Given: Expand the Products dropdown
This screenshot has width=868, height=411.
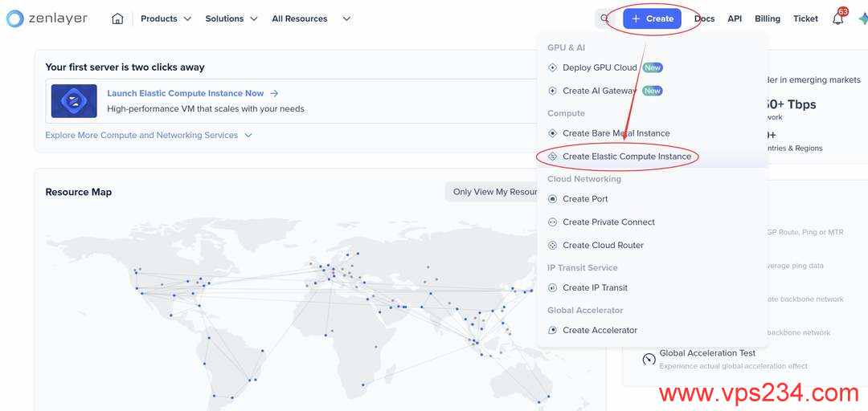Looking at the screenshot, I should 166,18.
